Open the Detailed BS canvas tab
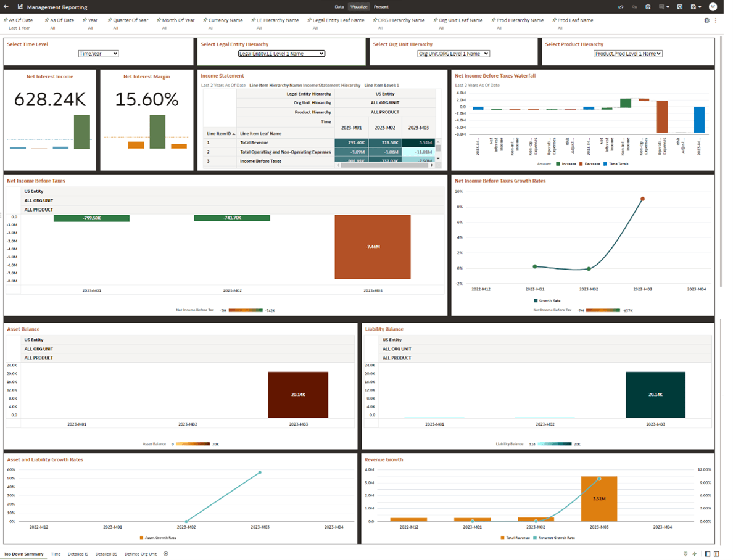The height and width of the screenshot is (560, 733). tap(106, 554)
